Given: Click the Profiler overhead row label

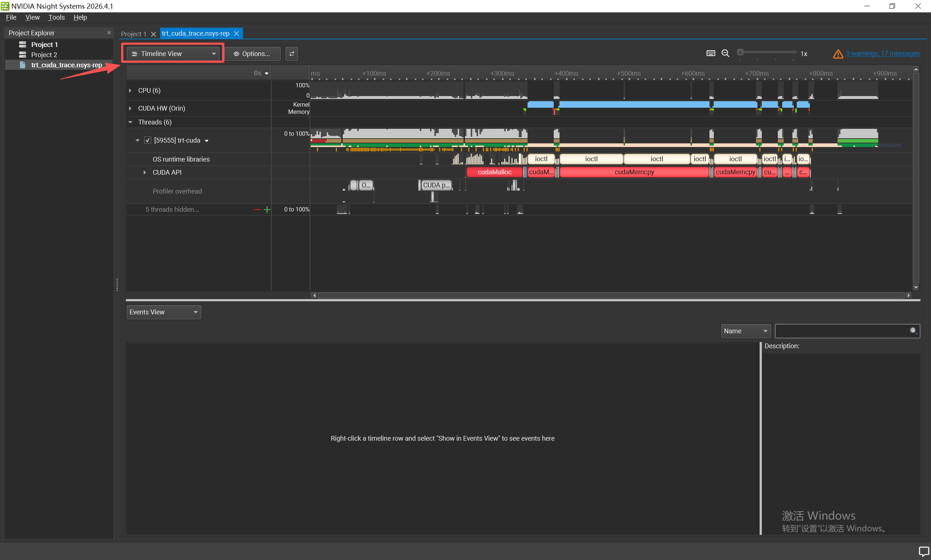Looking at the screenshot, I should [177, 191].
